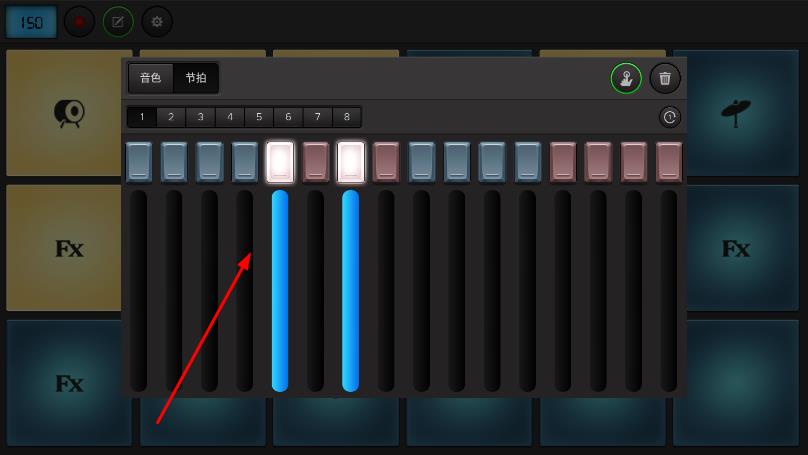The height and width of the screenshot is (455, 808).
Task: Open the edit mode pencil icon
Action: click(x=118, y=21)
